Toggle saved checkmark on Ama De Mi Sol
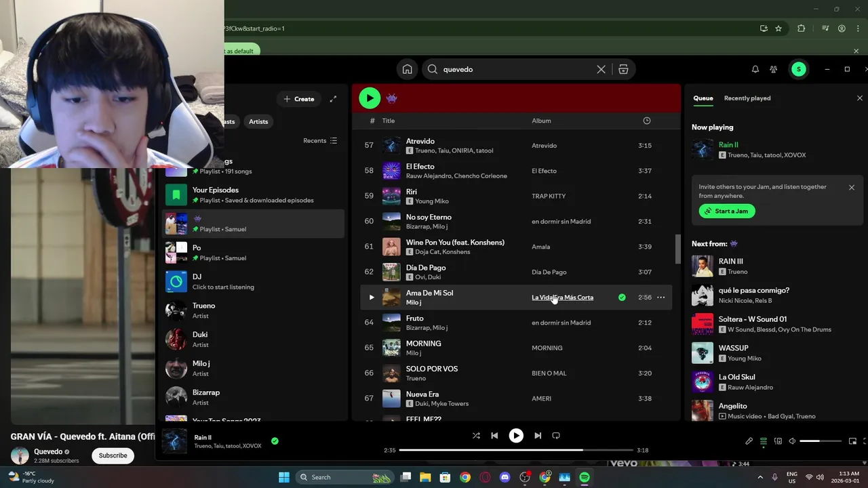This screenshot has width=868, height=488. pos(622,298)
